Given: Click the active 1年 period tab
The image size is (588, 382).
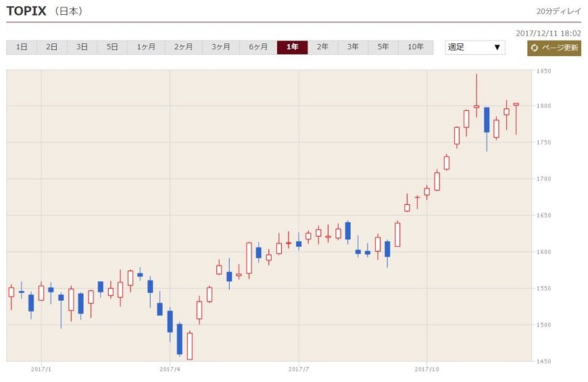Looking at the screenshot, I should point(292,47).
